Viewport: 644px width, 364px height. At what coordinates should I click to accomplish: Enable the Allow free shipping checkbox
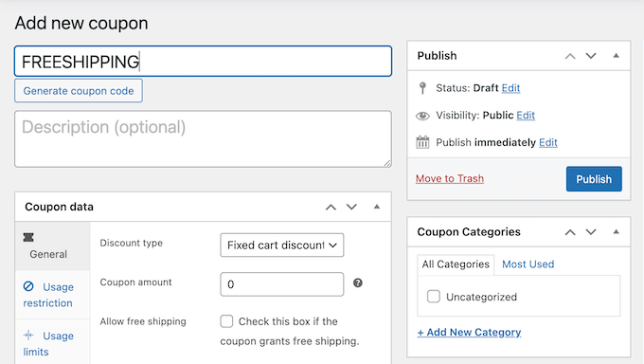tap(226, 321)
